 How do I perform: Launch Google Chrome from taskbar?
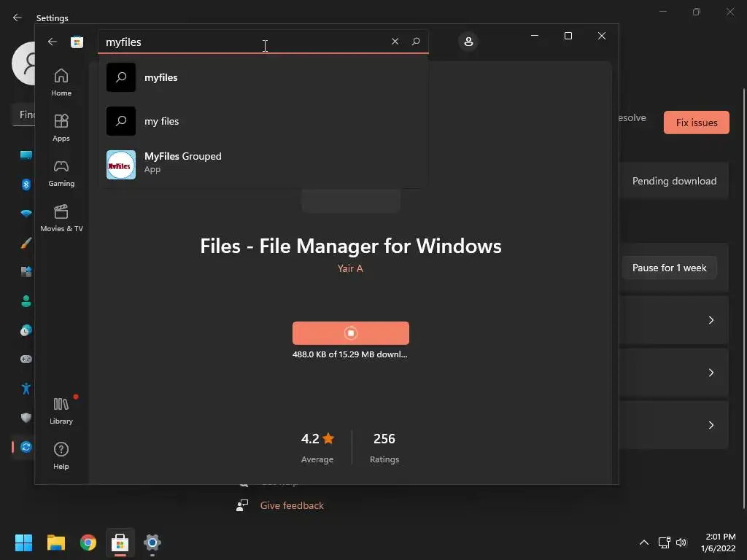[x=88, y=542]
